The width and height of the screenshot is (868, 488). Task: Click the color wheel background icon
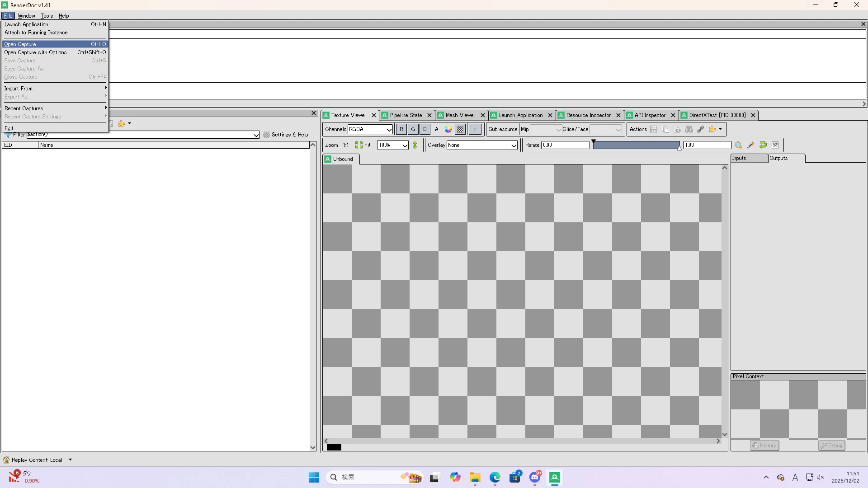448,129
